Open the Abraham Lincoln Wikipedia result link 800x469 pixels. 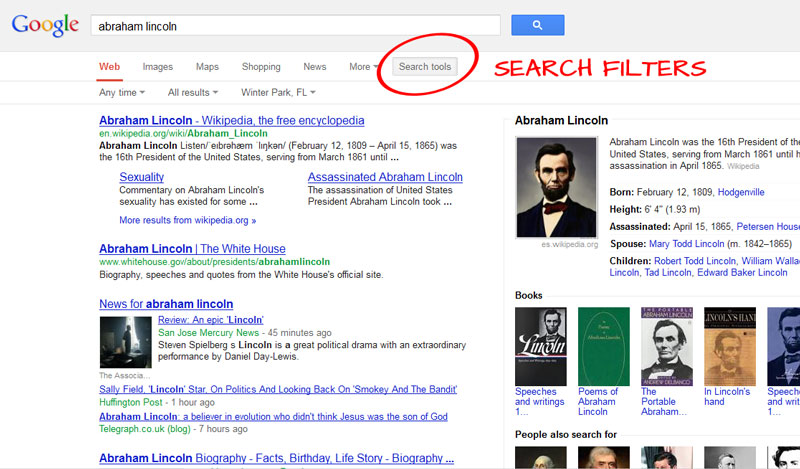click(232, 120)
